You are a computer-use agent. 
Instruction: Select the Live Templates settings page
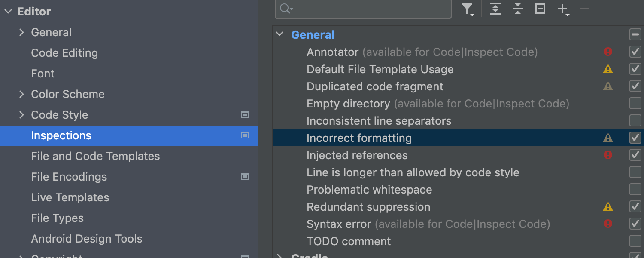(70, 197)
